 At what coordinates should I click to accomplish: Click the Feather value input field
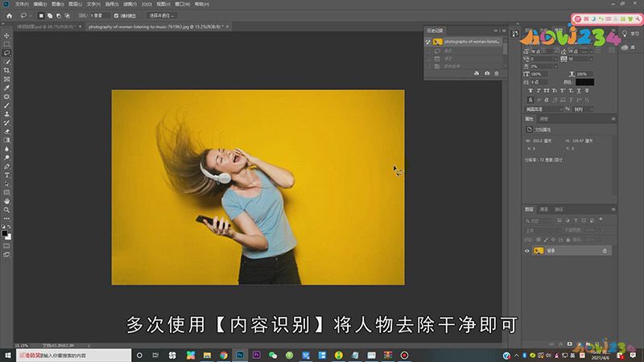100,15
